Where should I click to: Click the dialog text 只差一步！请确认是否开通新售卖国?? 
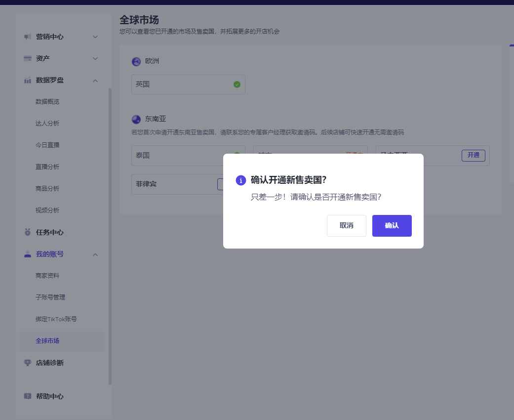pyautogui.click(x=316, y=197)
